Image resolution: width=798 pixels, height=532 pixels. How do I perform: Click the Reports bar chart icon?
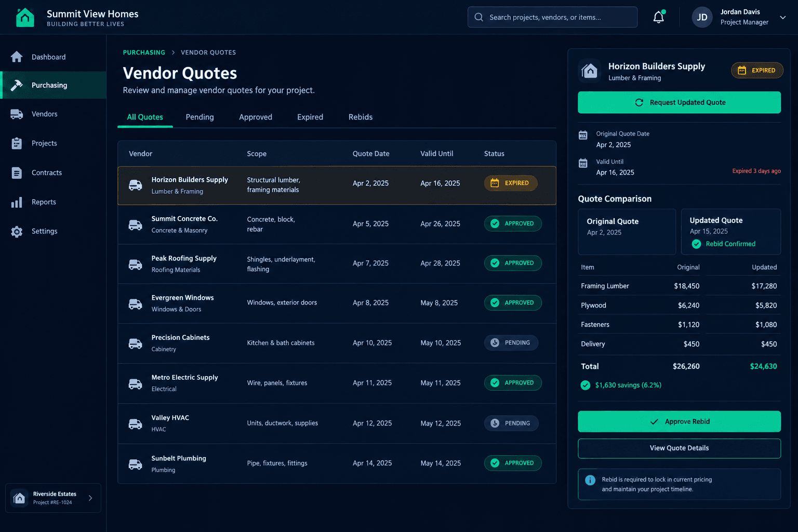click(17, 202)
